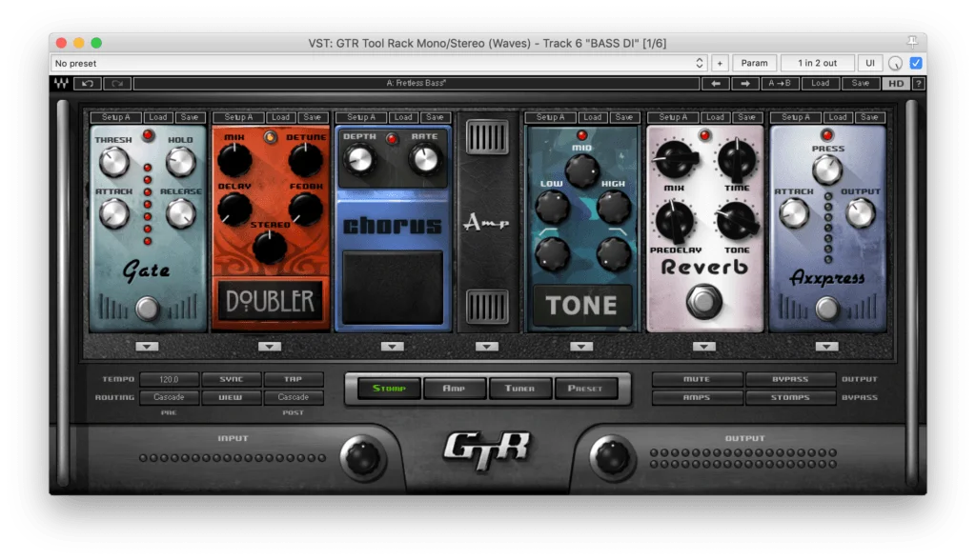
Task: Open the Preset tab
Action: point(585,389)
